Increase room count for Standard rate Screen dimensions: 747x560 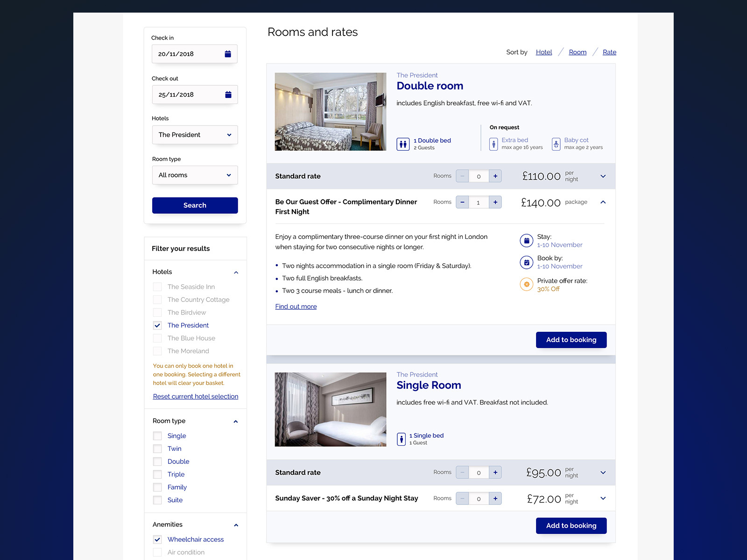point(495,176)
